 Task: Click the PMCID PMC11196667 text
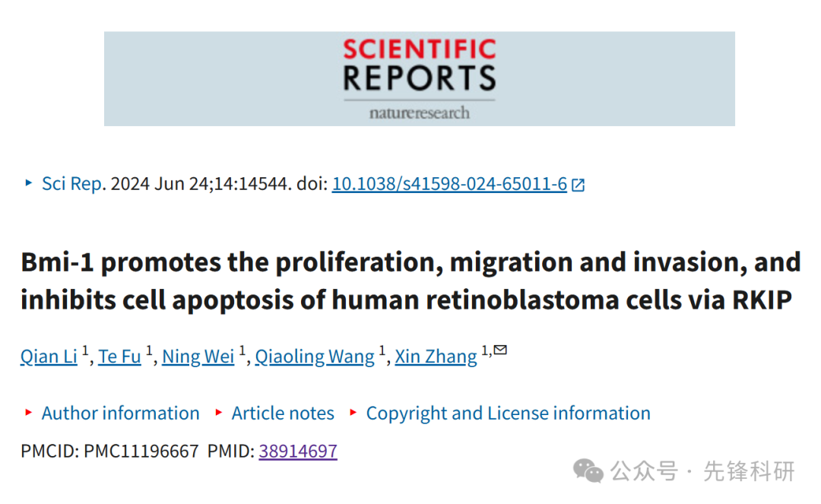point(109,451)
